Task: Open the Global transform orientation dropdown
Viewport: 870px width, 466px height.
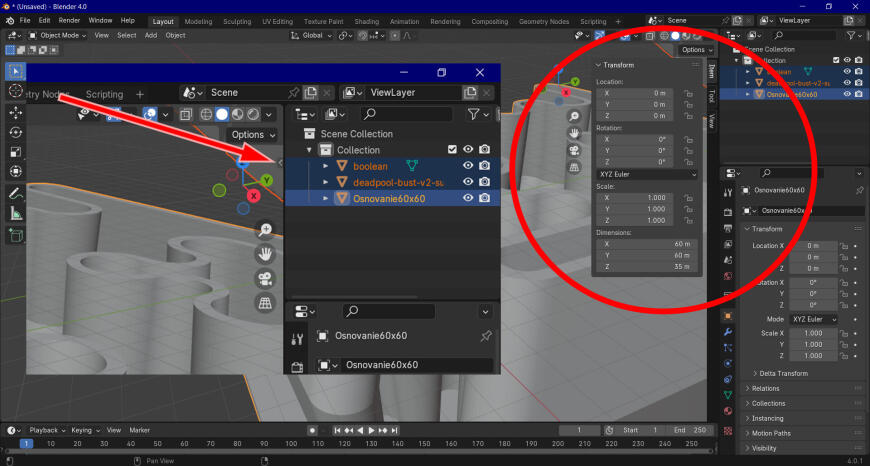Action: coord(311,36)
